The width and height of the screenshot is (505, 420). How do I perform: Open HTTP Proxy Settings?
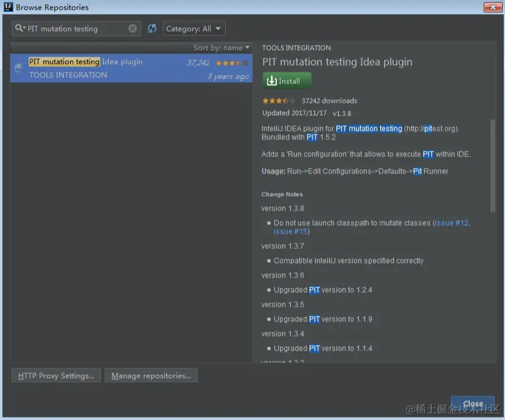click(56, 376)
